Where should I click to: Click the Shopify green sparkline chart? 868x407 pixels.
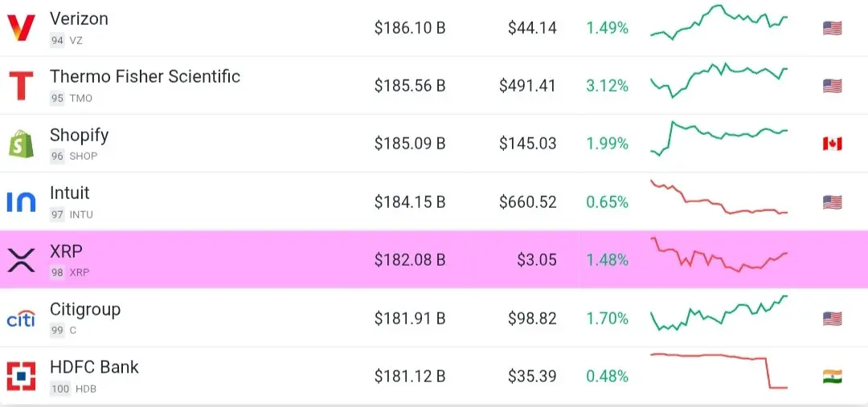pos(719,138)
